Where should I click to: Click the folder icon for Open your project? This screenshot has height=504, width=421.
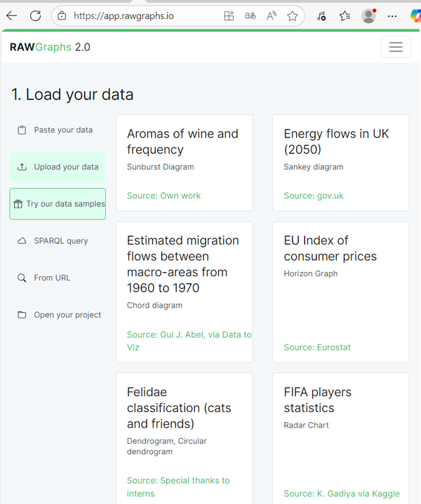(x=22, y=315)
